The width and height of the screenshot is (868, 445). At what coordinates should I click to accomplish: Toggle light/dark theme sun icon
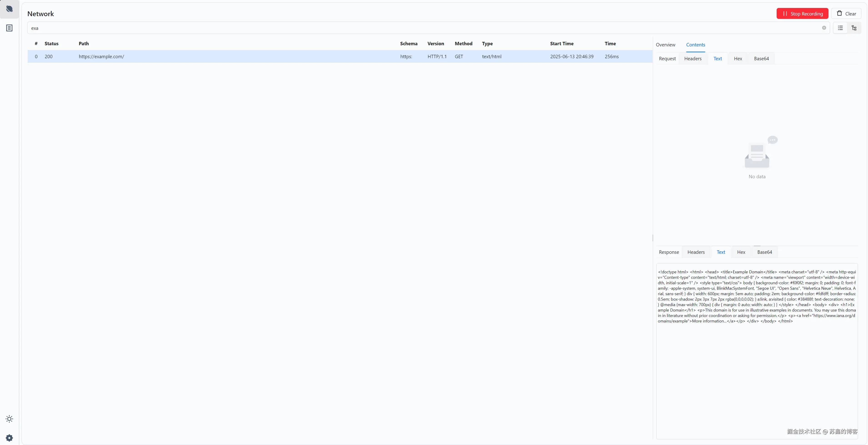10,419
